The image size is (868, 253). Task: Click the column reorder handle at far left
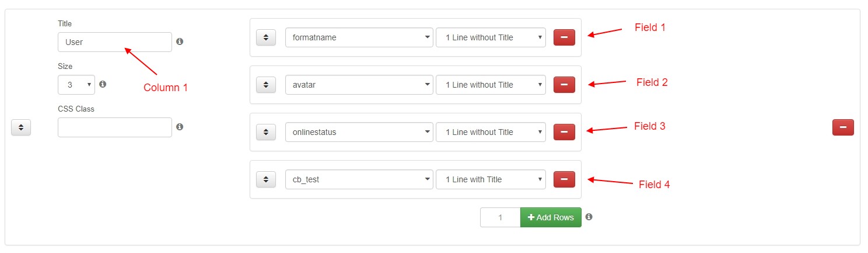[x=21, y=127]
